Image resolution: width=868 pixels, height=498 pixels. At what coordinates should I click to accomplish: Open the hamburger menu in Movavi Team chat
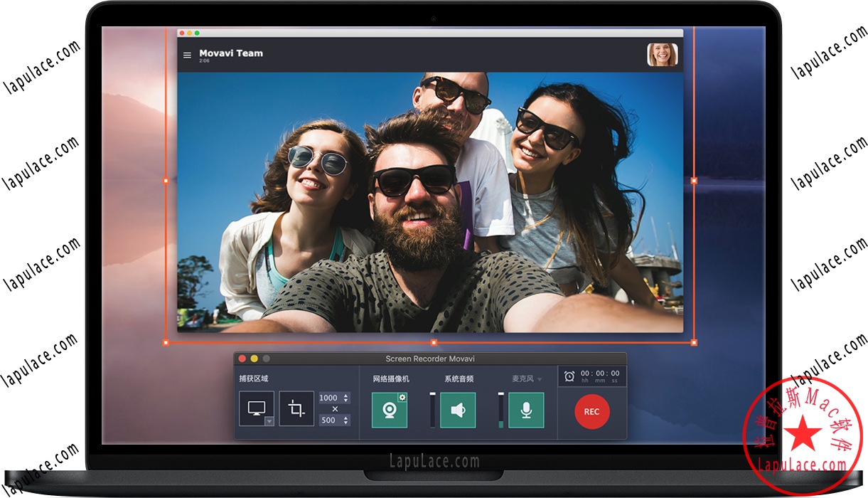[187, 54]
